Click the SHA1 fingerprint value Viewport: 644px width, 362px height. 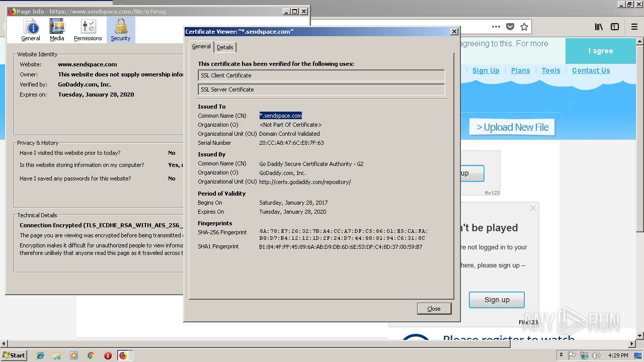pyautogui.click(x=341, y=247)
